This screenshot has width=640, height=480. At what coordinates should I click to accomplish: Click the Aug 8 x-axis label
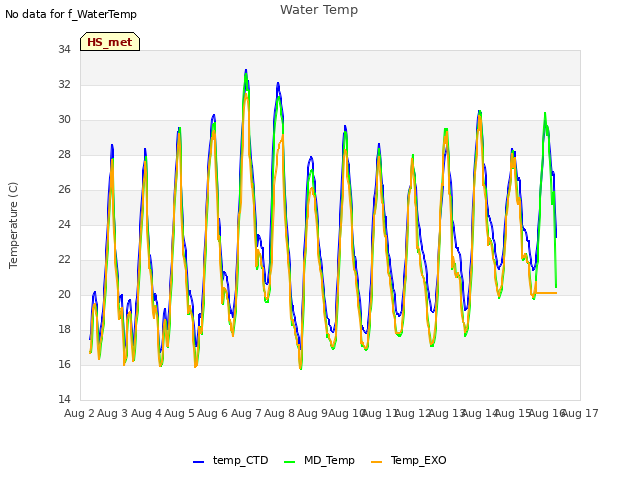(x=279, y=413)
